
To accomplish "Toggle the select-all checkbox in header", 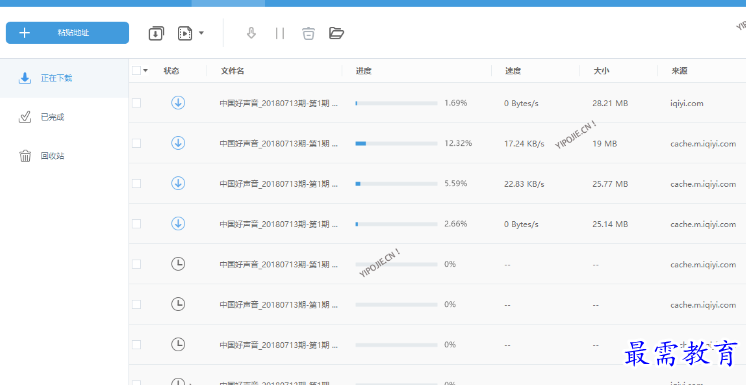I will coord(137,70).
